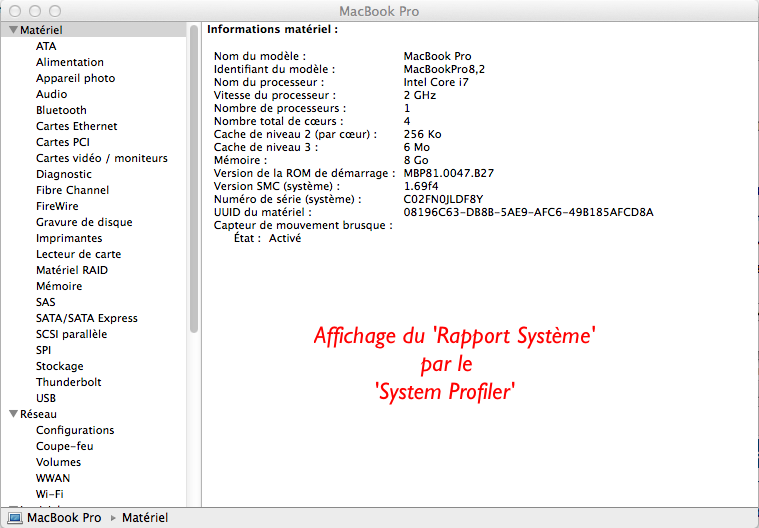The image size is (759, 528).
Task: Select Lecteur de carte entry
Action: tap(78, 254)
